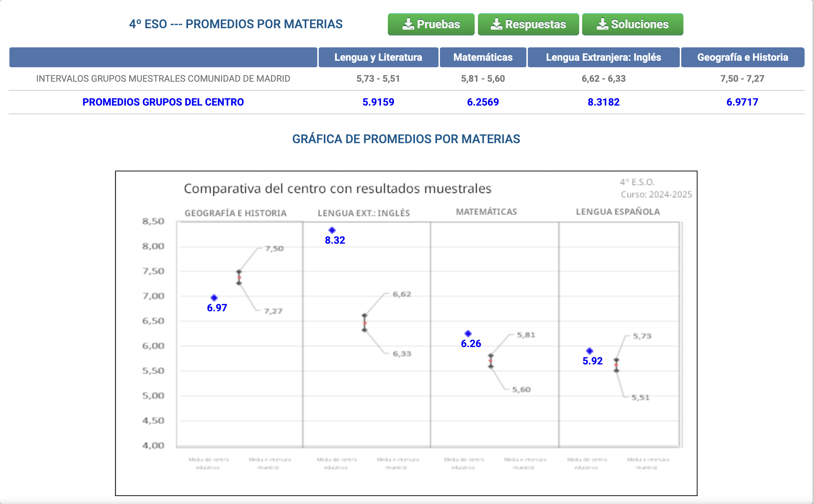Click the 8.32 blue data point marker
The height and width of the screenshot is (504, 814).
coord(332,230)
